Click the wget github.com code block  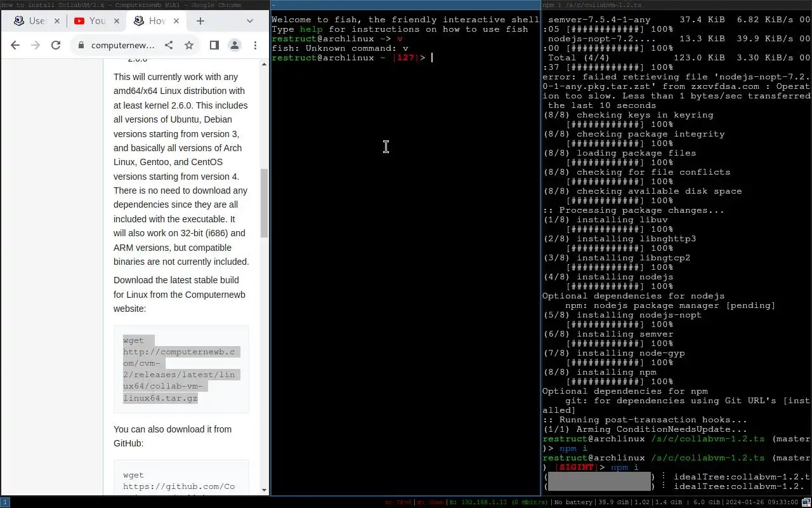click(181, 479)
